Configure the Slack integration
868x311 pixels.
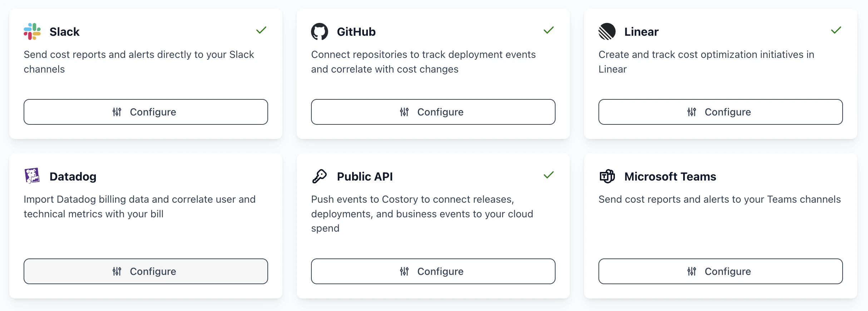pyautogui.click(x=146, y=112)
